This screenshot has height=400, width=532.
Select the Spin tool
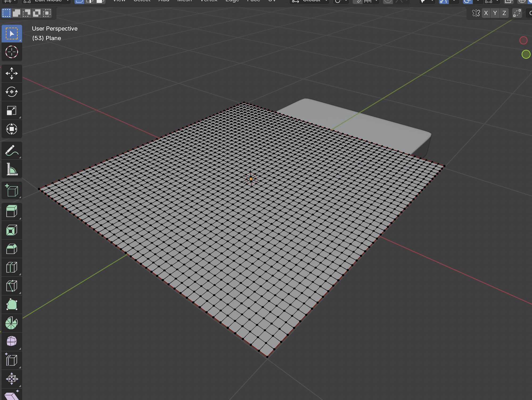click(x=12, y=323)
